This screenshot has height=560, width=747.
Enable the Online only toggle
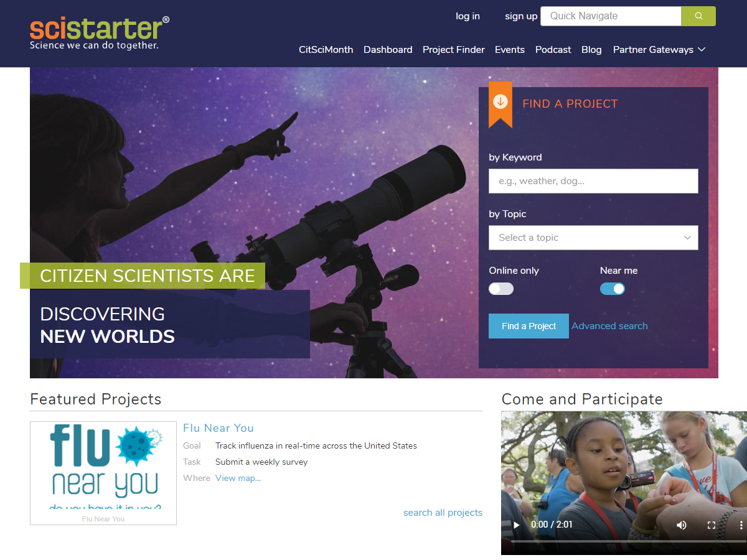[x=501, y=289]
